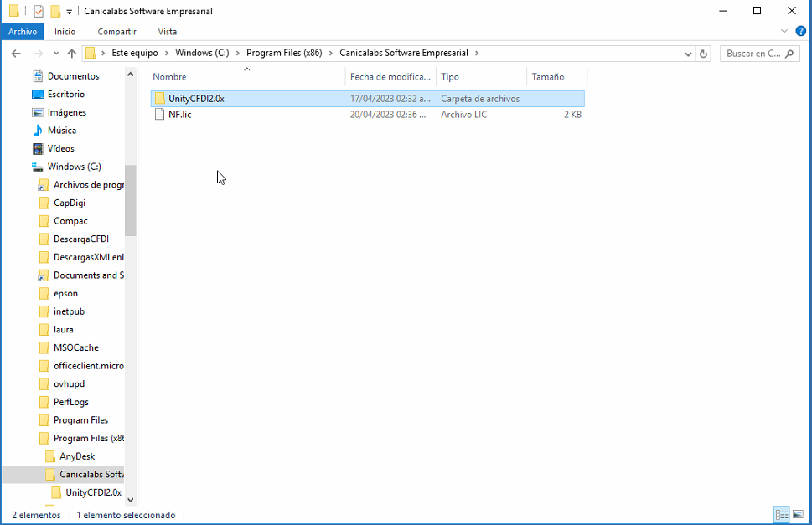The width and height of the screenshot is (812, 525).
Task: Click 'Este equipo' in the address path
Action: coord(135,53)
